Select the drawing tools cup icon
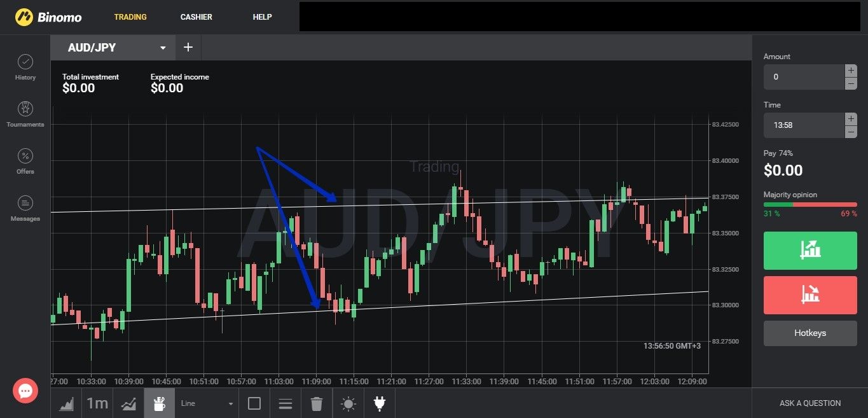Image resolution: width=868 pixels, height=418 pixels. 160,403
